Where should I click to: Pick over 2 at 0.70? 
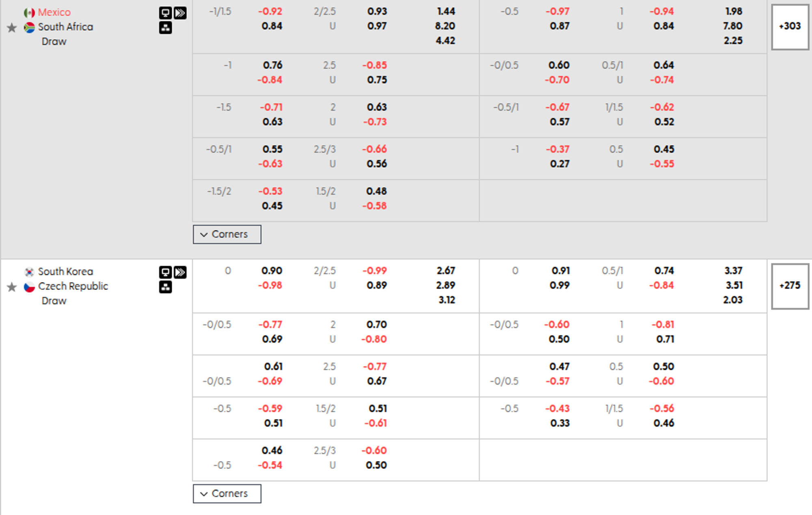[377, 325]
